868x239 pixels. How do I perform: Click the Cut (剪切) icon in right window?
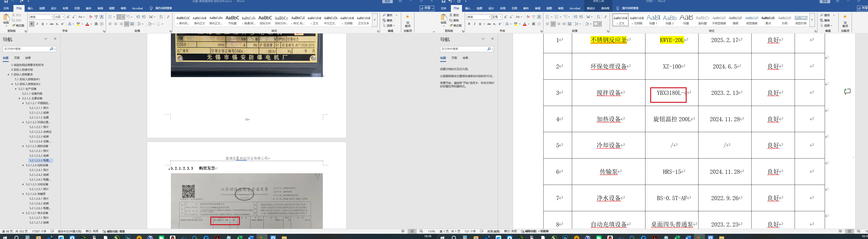click(455, 15)
